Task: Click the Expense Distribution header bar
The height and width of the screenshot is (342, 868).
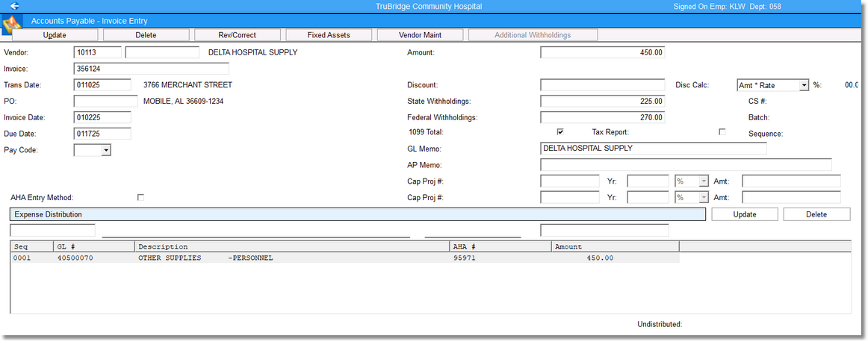Action: click(358, 214)
